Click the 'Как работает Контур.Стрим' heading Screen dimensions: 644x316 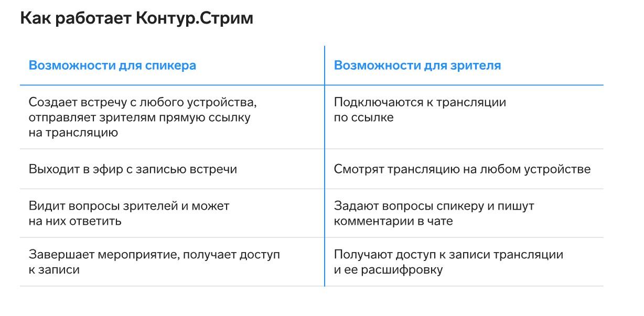136,19
